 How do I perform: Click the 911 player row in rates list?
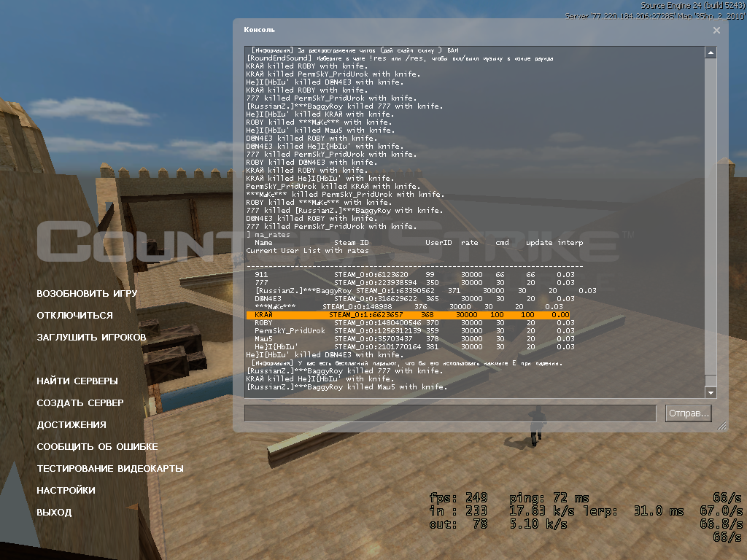[414, 275]
